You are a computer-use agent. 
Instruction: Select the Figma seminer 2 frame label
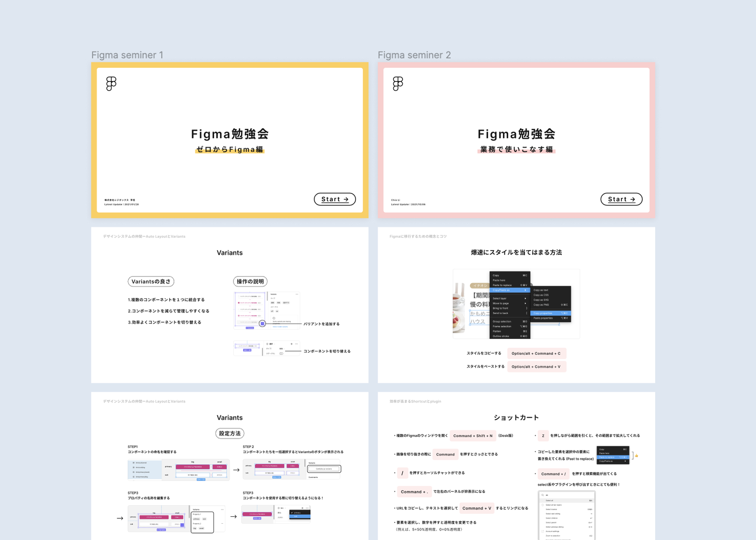[414, 55]
